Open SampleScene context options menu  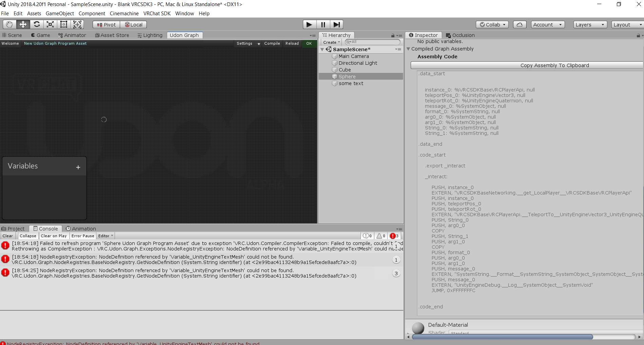[x=398, y=49]
